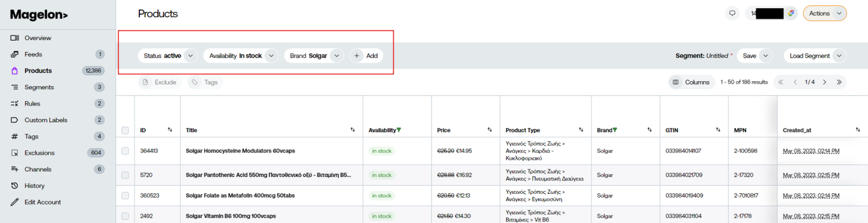
Task: Click the Save segment button
Action: point(749,56)
